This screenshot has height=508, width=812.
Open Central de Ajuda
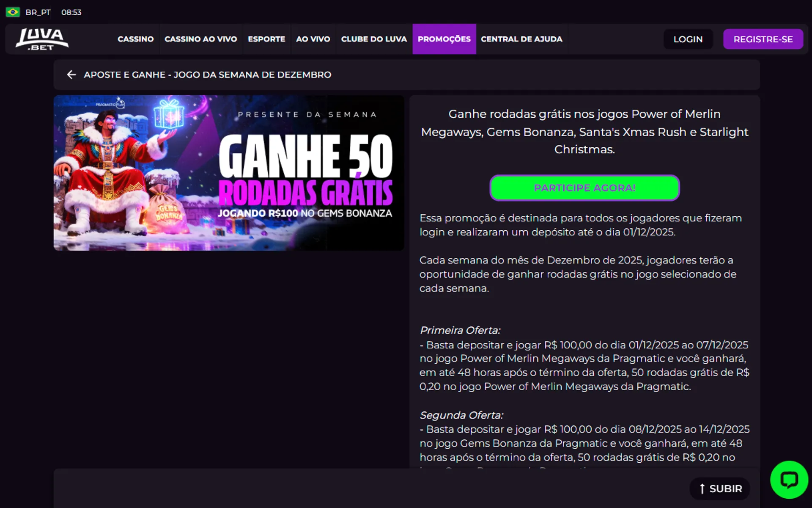(x=521, y=39)
